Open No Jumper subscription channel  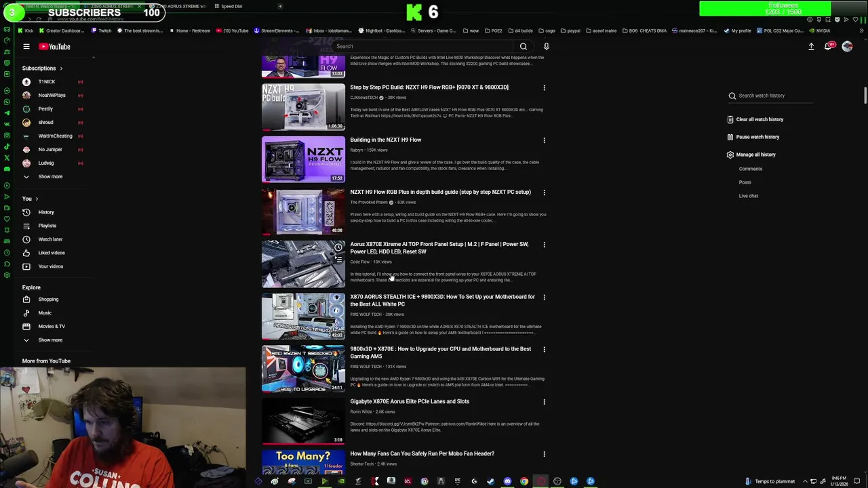[x=50, y=150]
